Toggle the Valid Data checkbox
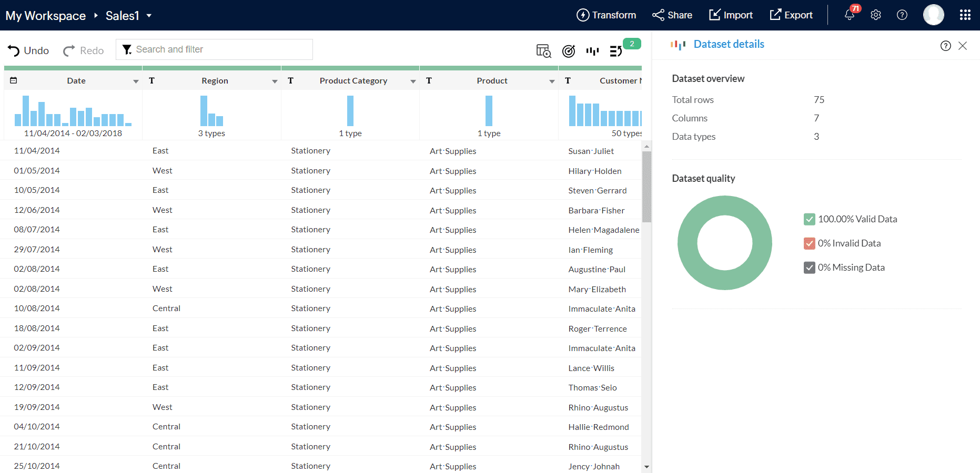Viewport: 980px width, 473px height. click(810, 219)
